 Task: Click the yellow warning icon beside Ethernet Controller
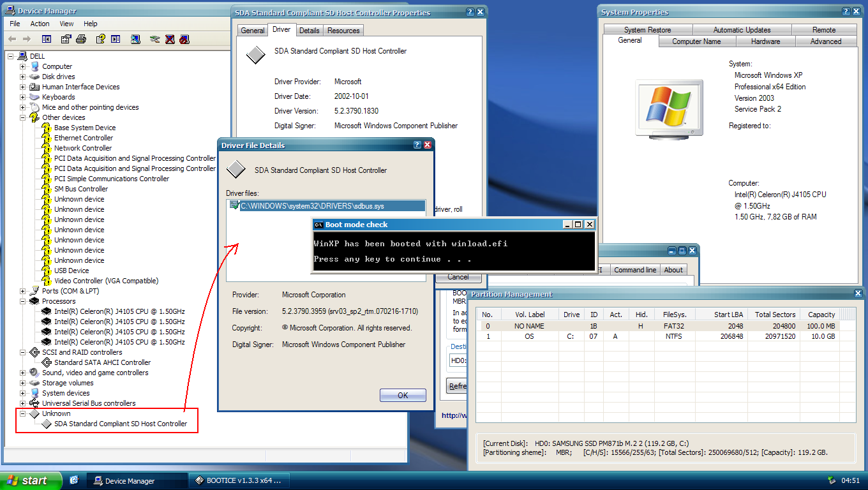click(47, 138)
